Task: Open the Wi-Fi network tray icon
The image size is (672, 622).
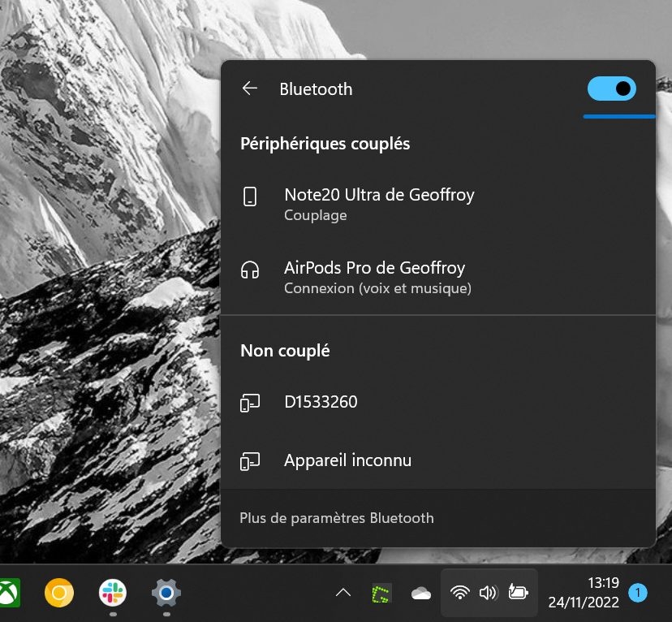Action: [460, 593]
